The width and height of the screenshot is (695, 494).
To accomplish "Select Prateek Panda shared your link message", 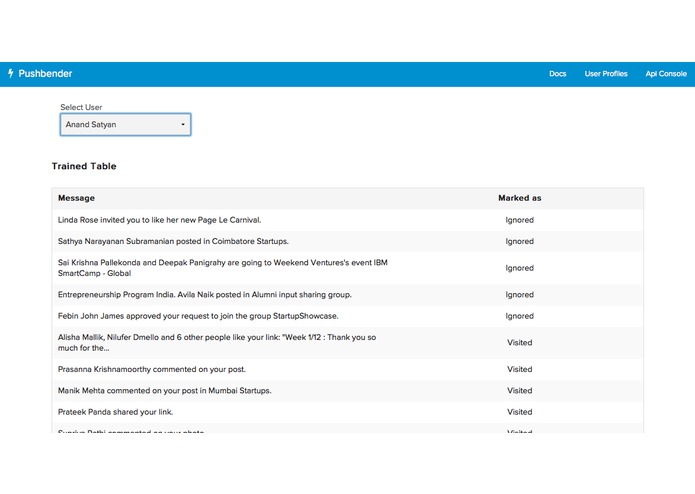I will (x=115, y=412).
